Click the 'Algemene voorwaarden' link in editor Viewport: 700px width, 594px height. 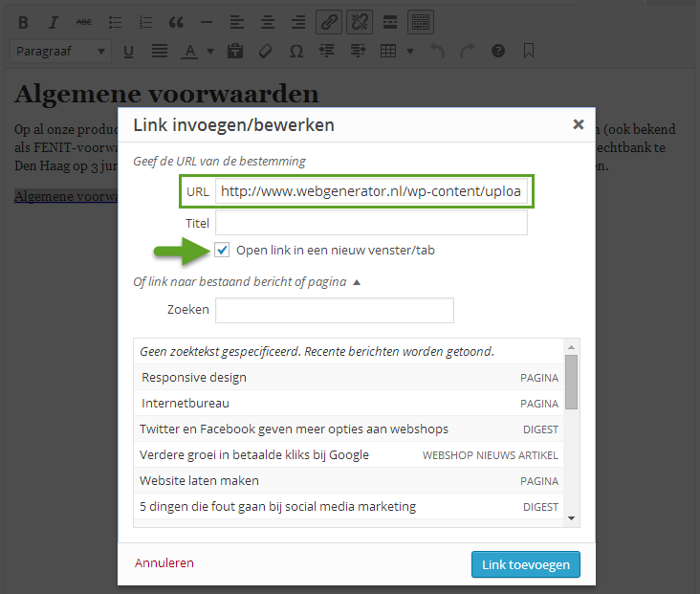[66, 196]
